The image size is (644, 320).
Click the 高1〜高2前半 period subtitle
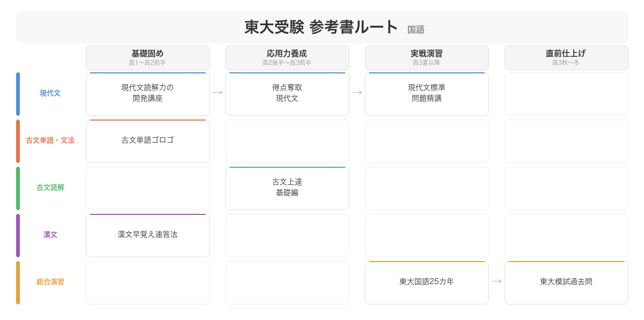click(x=148, y=63)
